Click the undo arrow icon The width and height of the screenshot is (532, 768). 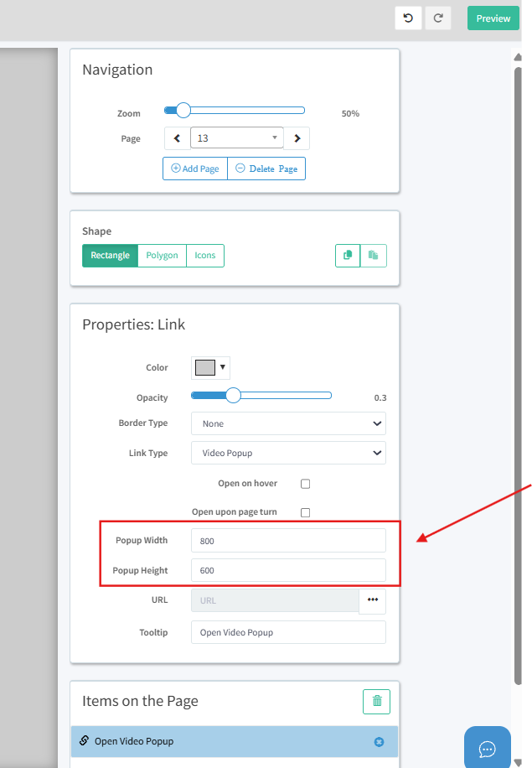(408, 18)
